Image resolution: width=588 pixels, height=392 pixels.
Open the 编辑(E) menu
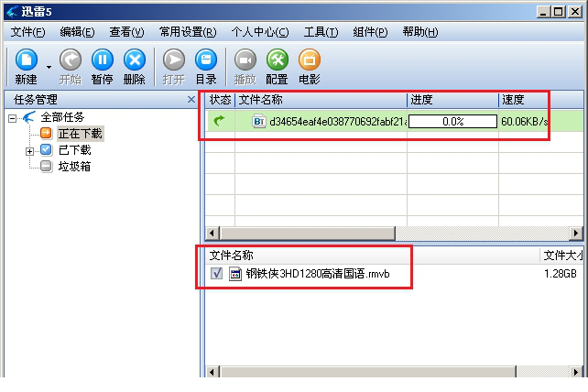click(x=77, y=32)
